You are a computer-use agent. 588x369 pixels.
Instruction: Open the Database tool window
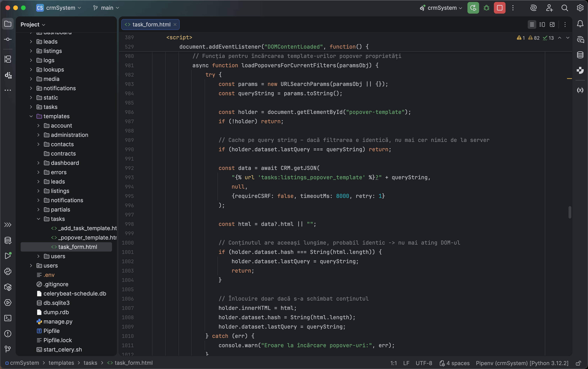[580, 55]
